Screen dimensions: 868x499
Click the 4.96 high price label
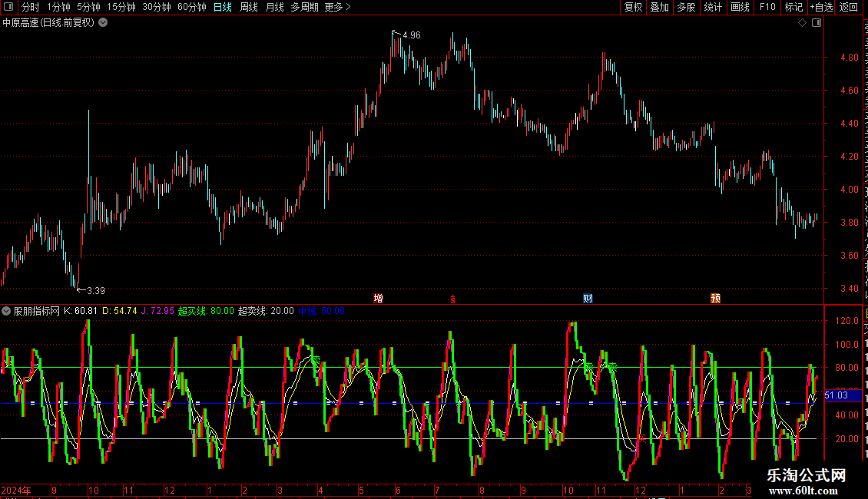[x=411, y=35]
